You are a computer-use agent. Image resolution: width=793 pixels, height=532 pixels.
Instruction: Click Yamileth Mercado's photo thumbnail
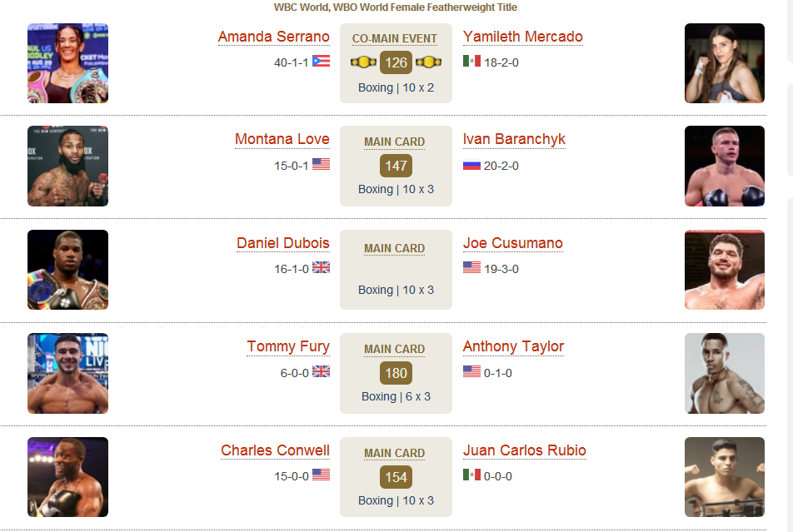point(724,63)
